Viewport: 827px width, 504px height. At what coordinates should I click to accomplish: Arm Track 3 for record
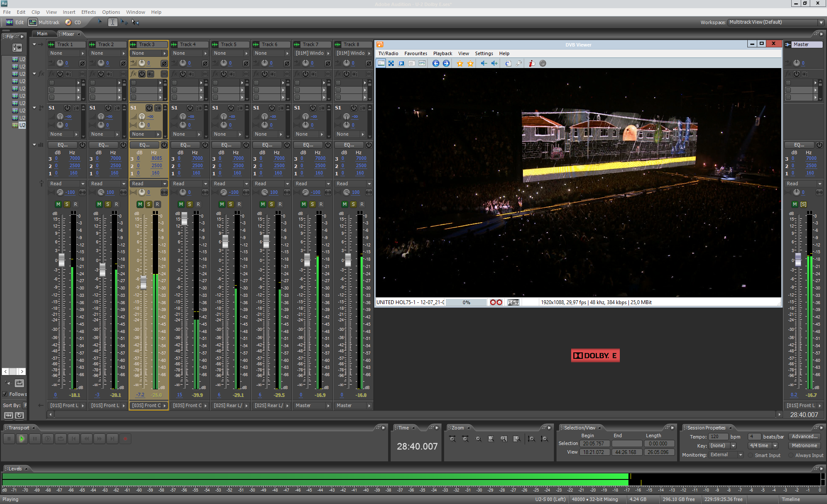[157, 204]
